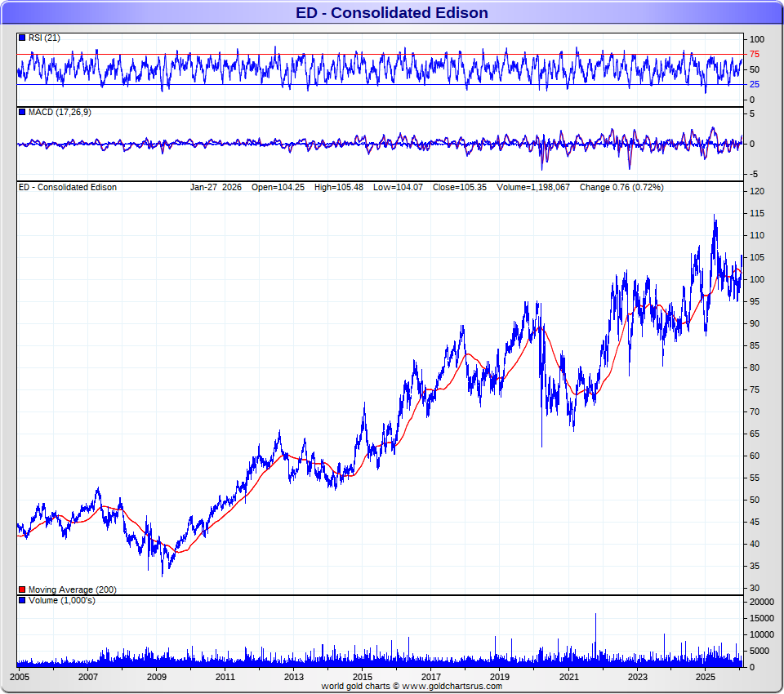Click the volume axis label 5000
The height and width of the screenshot is (694, 784).
(x=759, y=651)
